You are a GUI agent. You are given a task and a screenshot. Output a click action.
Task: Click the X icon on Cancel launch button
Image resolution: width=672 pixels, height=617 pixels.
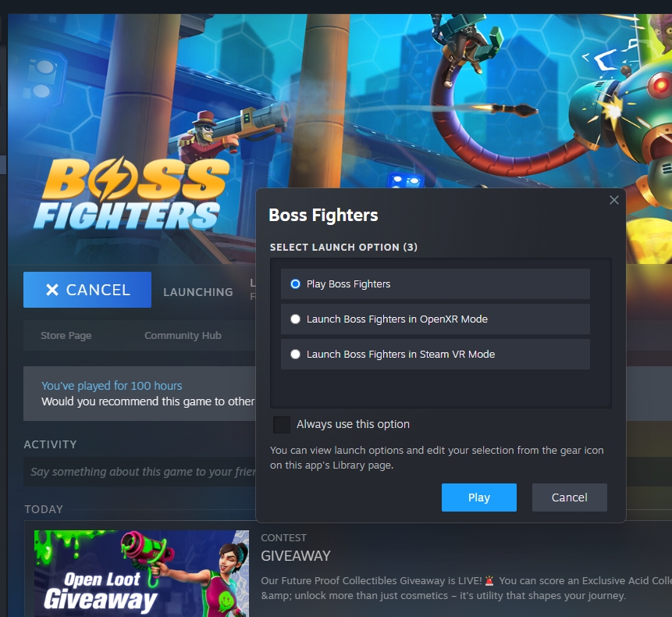(x=52, y=291)
